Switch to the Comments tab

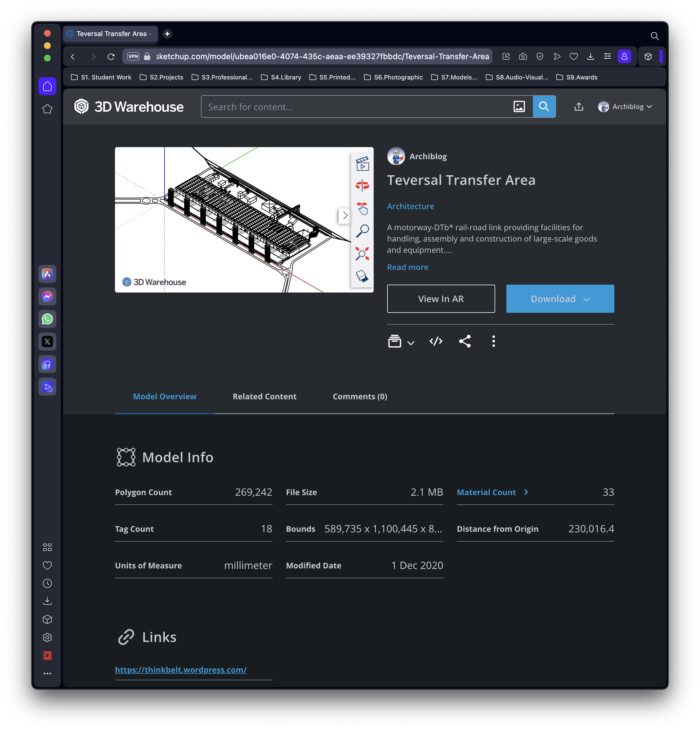click(x=360, y=396)
